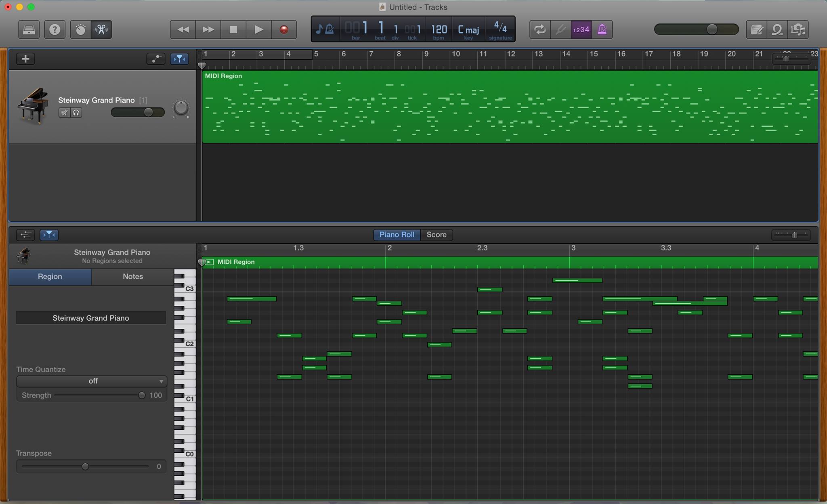Open the Media Browser button
This screenshot has height=504, width=827.
pos(798,29)
